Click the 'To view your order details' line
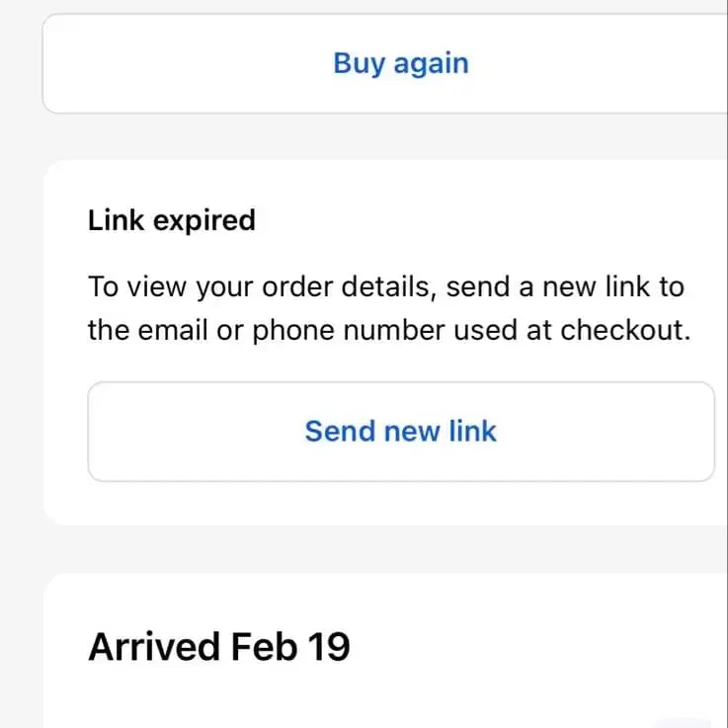 pos(262,287)
